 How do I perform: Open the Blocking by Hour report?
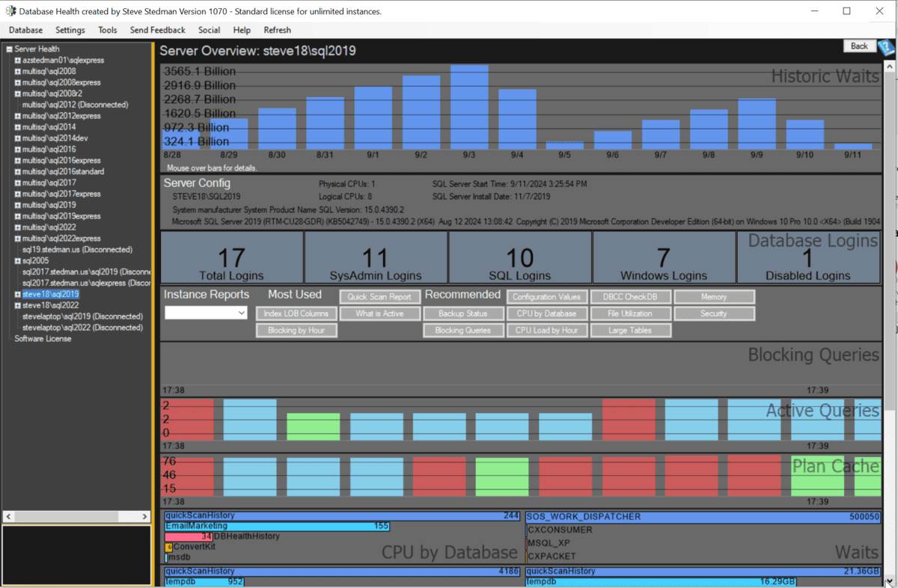pyautogui.click(x=296, y=330)
